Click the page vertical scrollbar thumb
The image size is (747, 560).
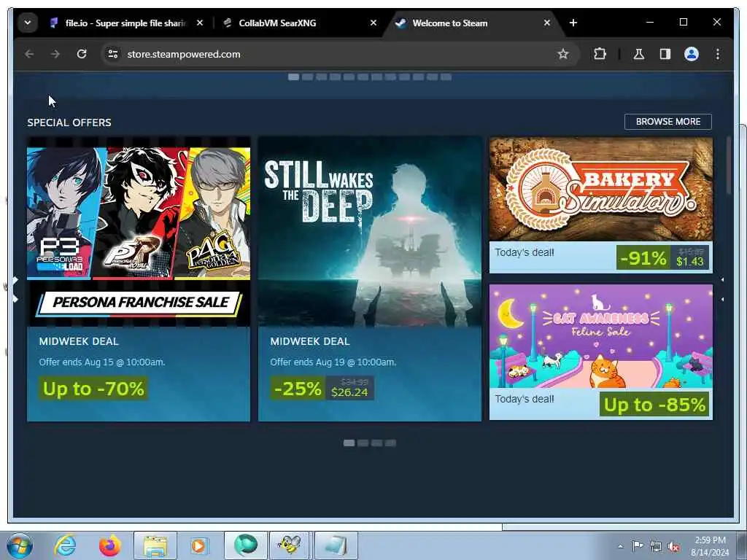click(729, 165)
